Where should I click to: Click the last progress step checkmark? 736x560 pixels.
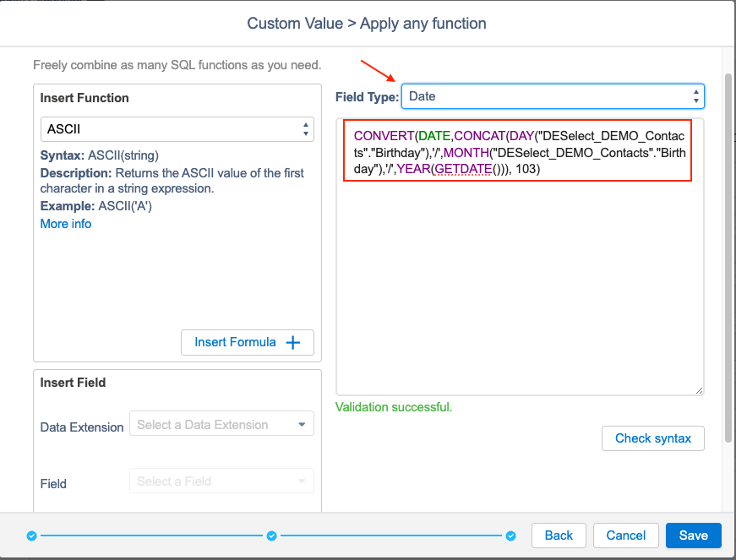tap(510, 536)
